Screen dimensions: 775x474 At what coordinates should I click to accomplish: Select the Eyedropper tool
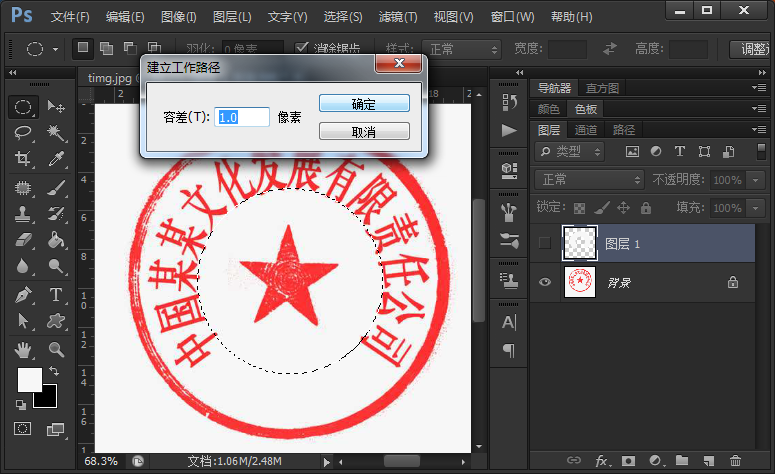point(55,159)
